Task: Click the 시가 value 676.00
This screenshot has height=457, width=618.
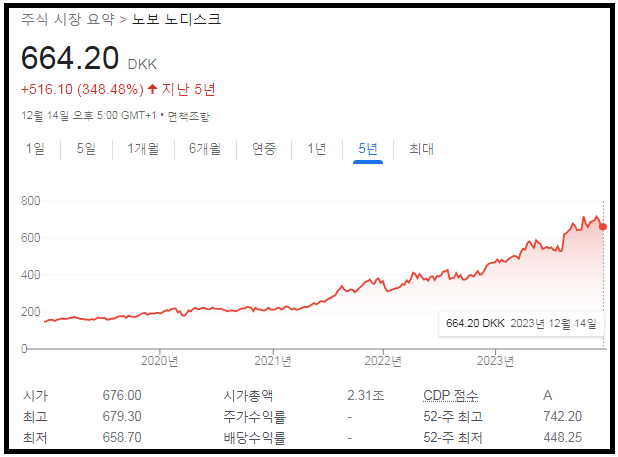Action: [122, 395]
